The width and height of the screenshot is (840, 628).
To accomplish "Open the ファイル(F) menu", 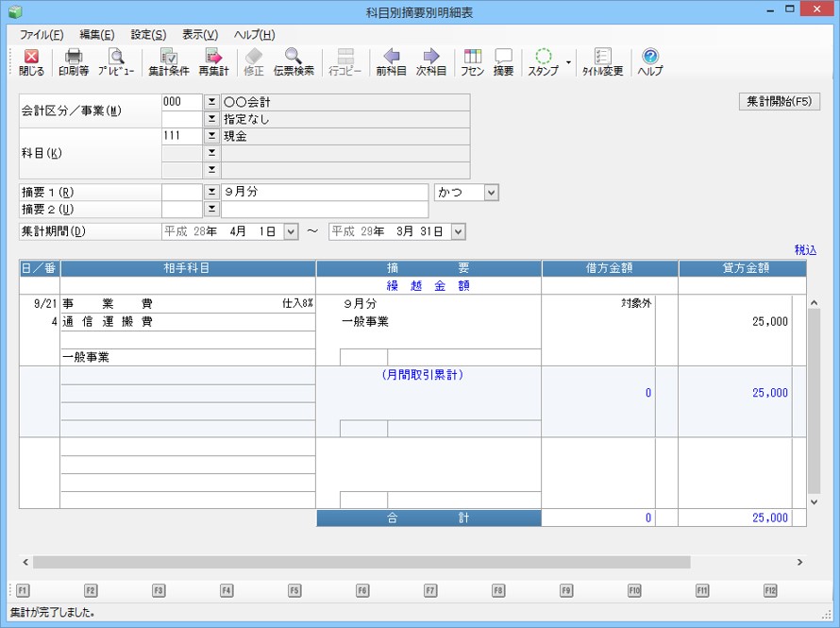I will tap(41, 35).
